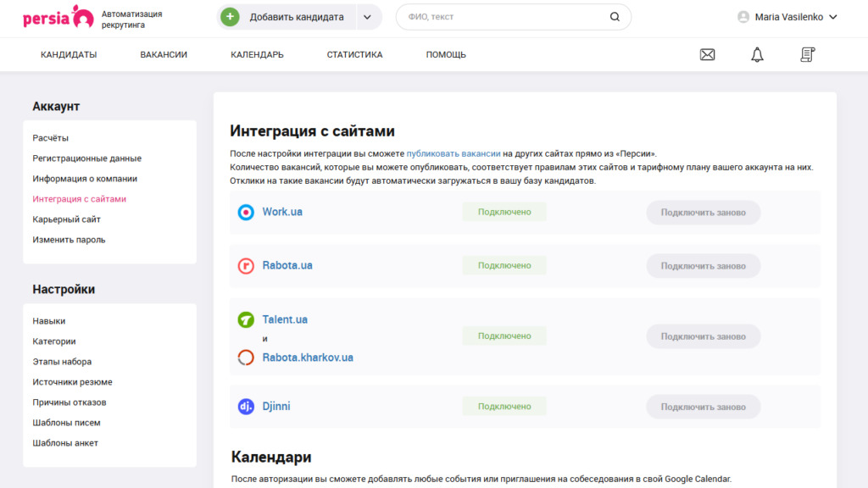Open the mail envelope icon
The width and height of the screenshot is (868, 488).
click(x=707, y=55)
